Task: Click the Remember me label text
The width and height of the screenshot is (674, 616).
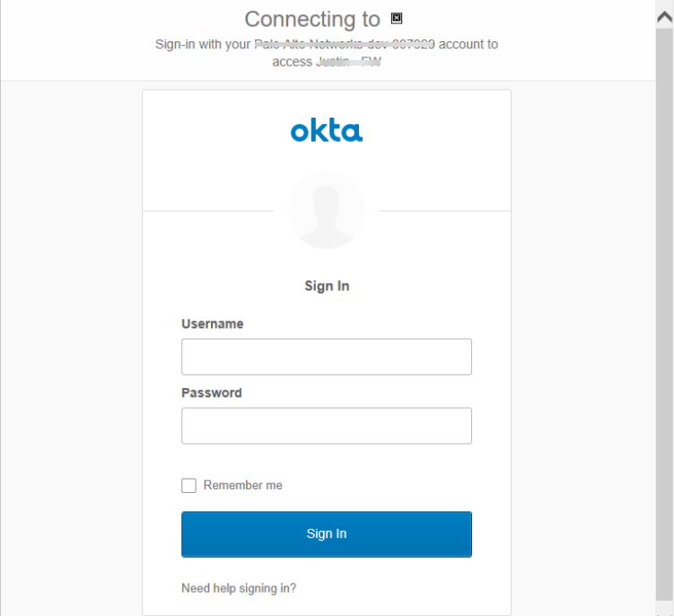Action: pos(242,485)
